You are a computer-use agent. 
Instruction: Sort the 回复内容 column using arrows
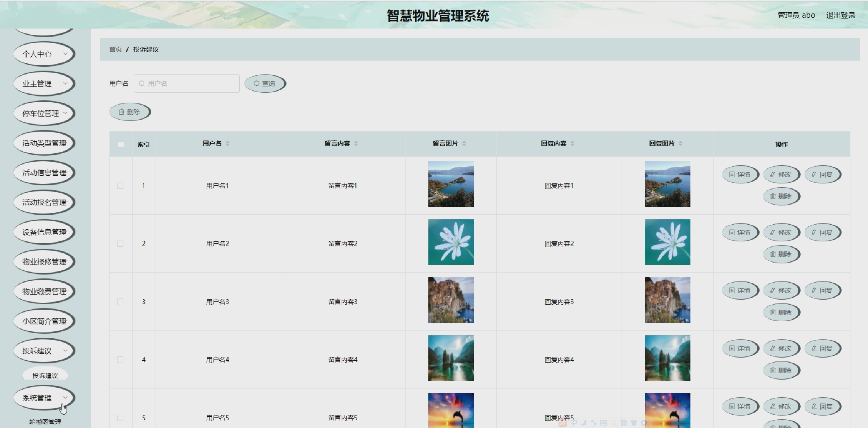click(572, 143)
